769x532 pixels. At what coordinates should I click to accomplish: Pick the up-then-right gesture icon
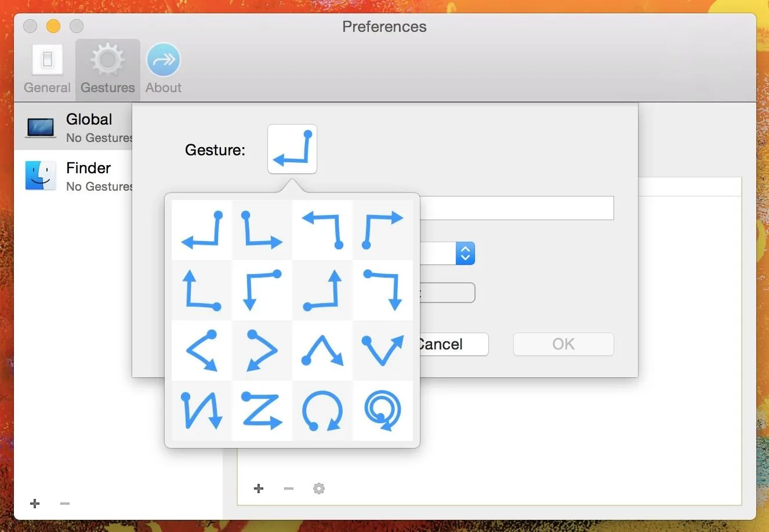point(383,230)
